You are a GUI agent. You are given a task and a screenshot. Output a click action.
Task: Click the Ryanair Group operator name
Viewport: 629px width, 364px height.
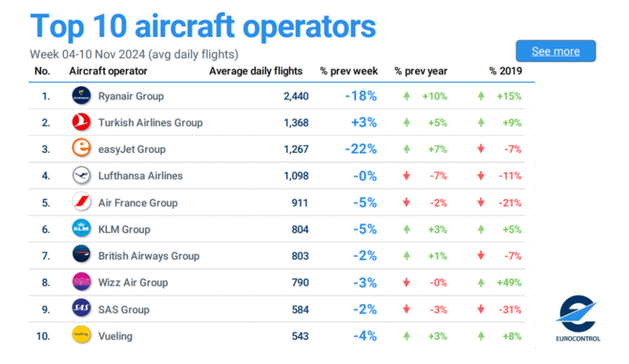131,96
